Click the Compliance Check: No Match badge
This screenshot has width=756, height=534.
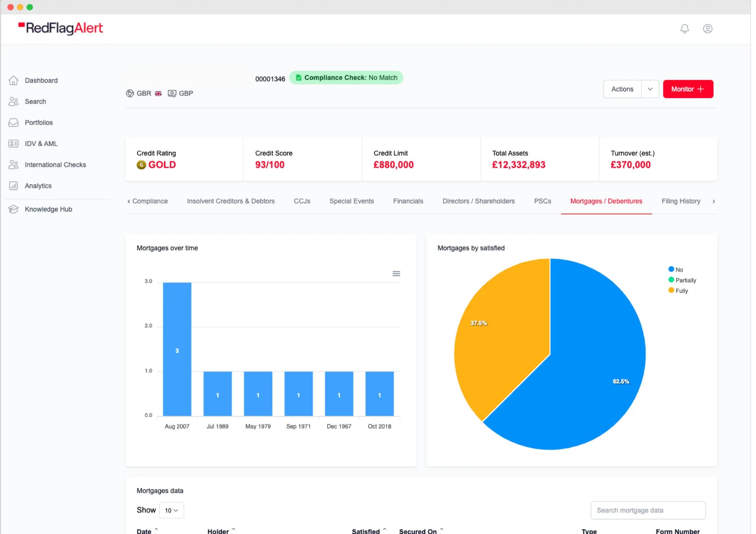pyautogui.click(x=346, y=78)
